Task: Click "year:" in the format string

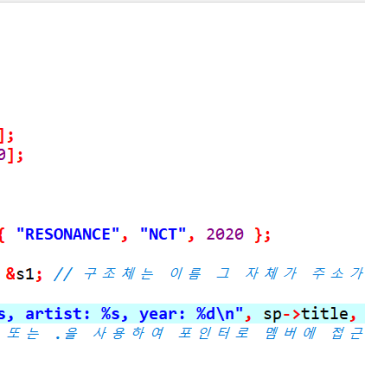Action: pos(162,315)
